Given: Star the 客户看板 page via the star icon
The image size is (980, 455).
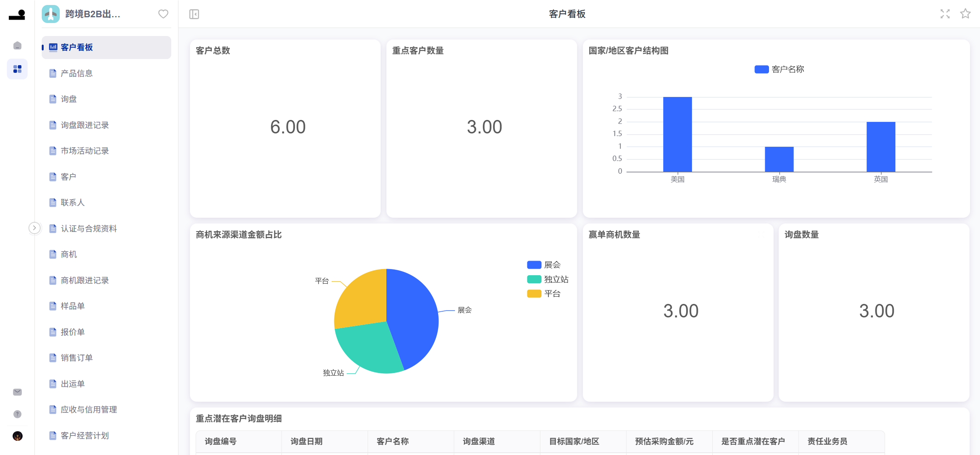Looking at the screenshot, I should click(965, 14).
